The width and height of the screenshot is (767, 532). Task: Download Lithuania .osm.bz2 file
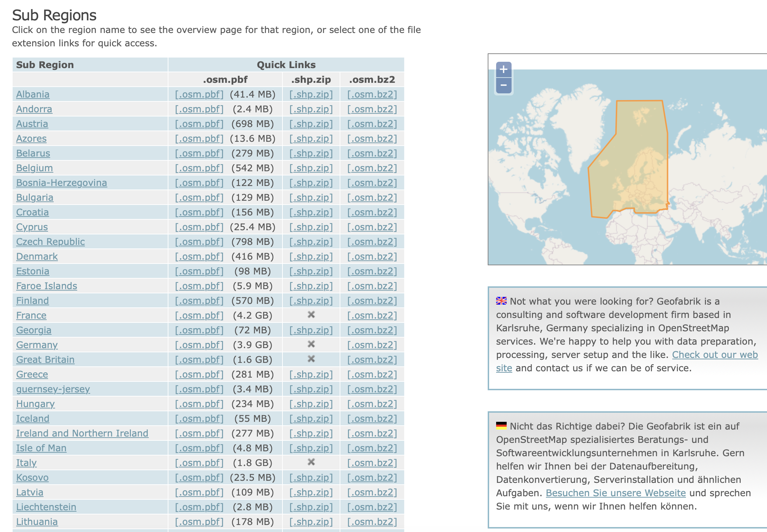[372, 522]
